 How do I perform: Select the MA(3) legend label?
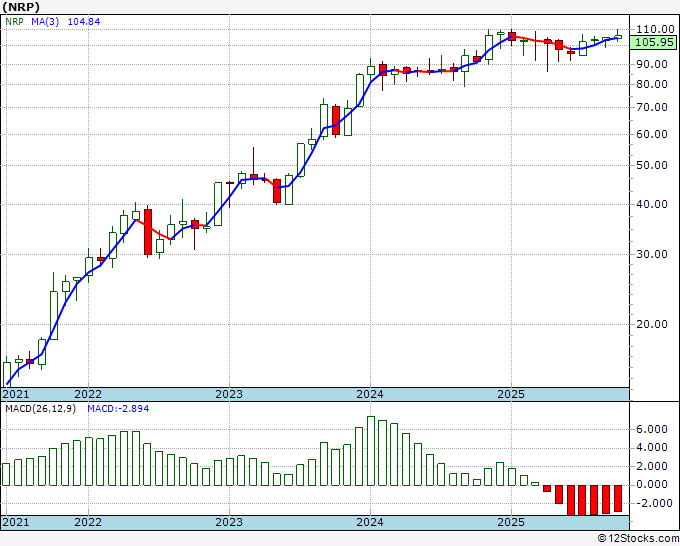tap(45, 21)
